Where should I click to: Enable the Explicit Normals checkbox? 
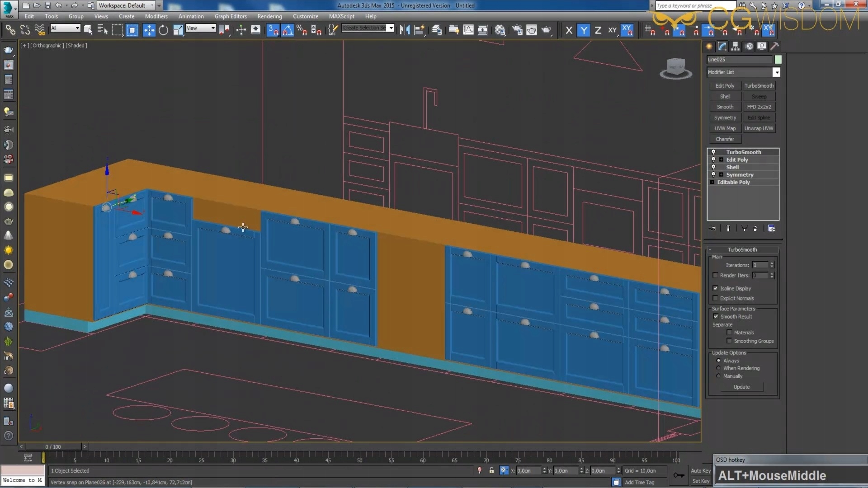click(x=715, y=298)
